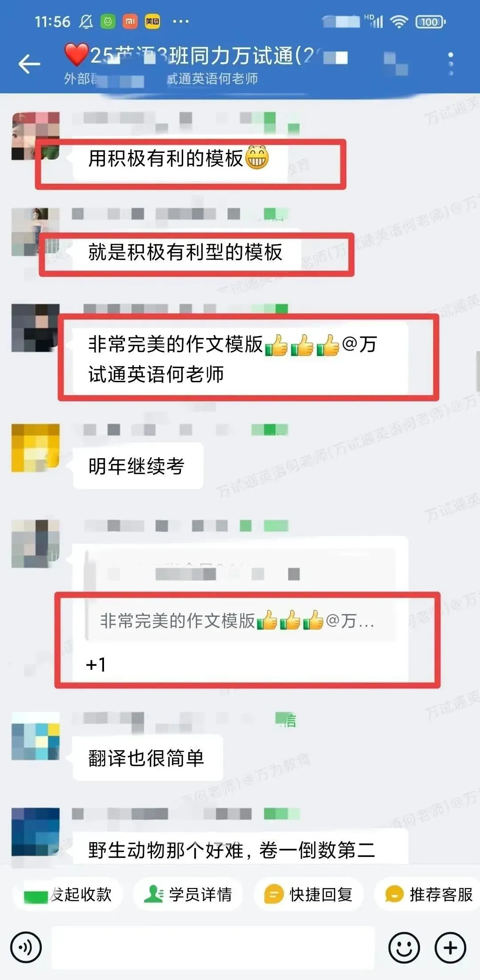Image resolution: width=480 pixels, height=980 pixels.
Task: Open the emoji smiley picker
Action: point(404,948)
